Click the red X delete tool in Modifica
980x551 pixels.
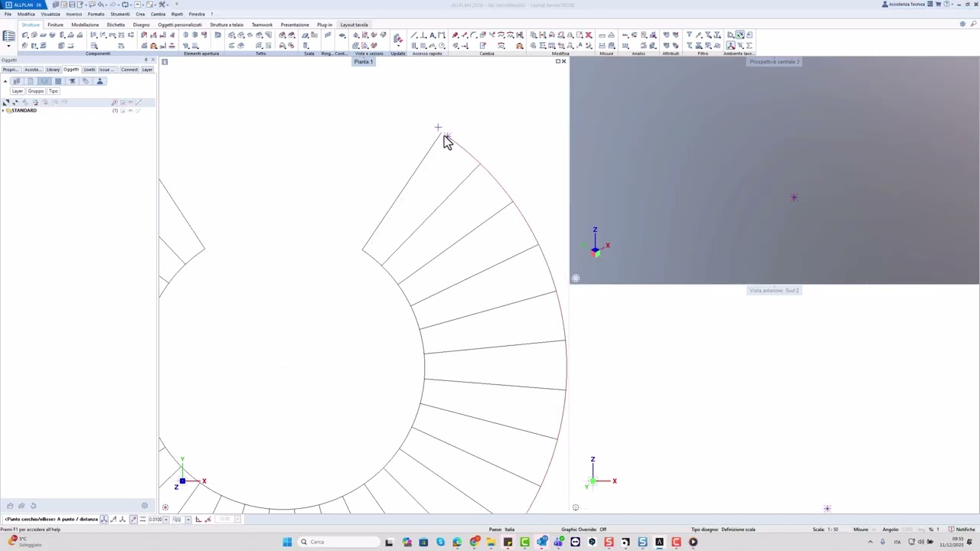point(588,35)
